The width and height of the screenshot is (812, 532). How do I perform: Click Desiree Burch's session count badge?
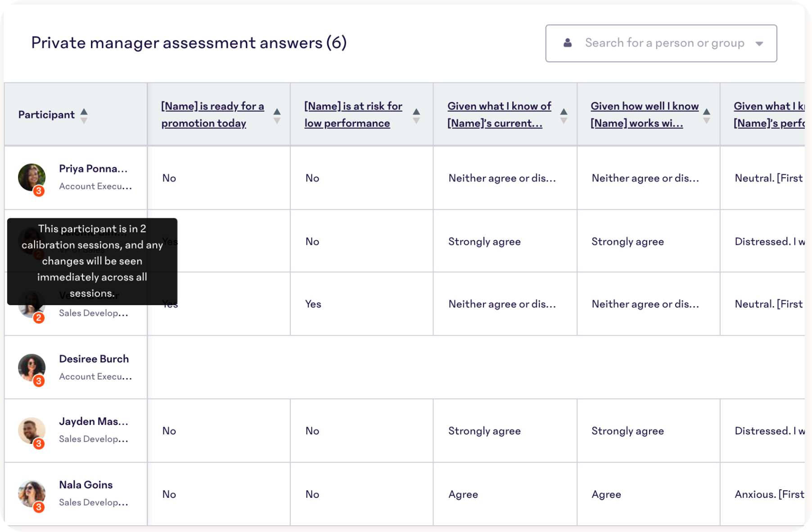(39, 381)
